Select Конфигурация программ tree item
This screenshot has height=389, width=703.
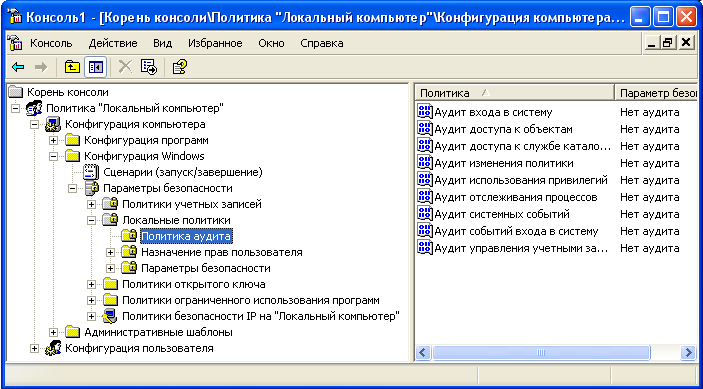pyautogui.click(x=146, y=140)
